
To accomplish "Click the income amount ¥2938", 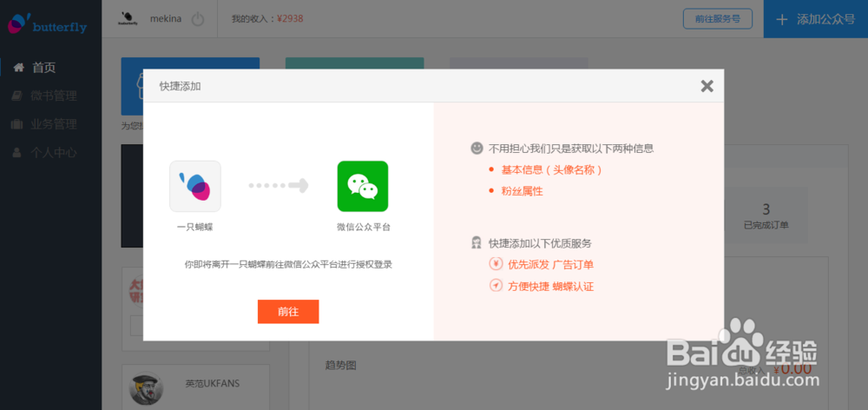I will click(x=290, y=18).
